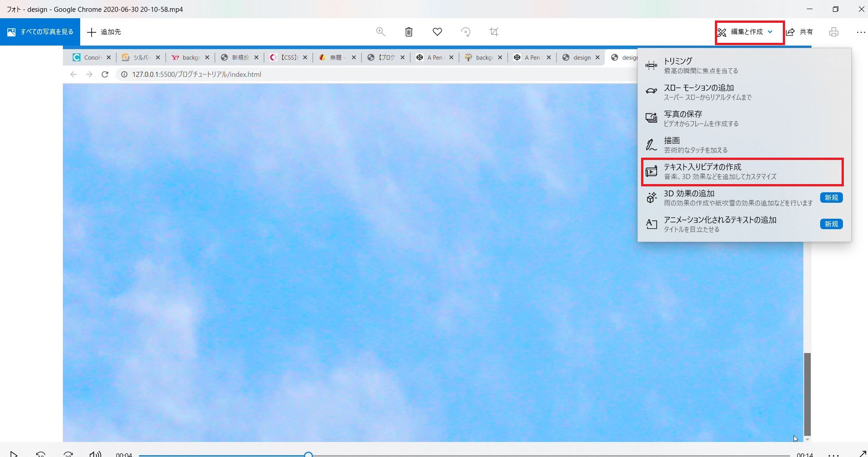Select 'スロー モーションの追加' menu entry
Viewport: 868px width, 457px height.
click(x=744, y=92)
